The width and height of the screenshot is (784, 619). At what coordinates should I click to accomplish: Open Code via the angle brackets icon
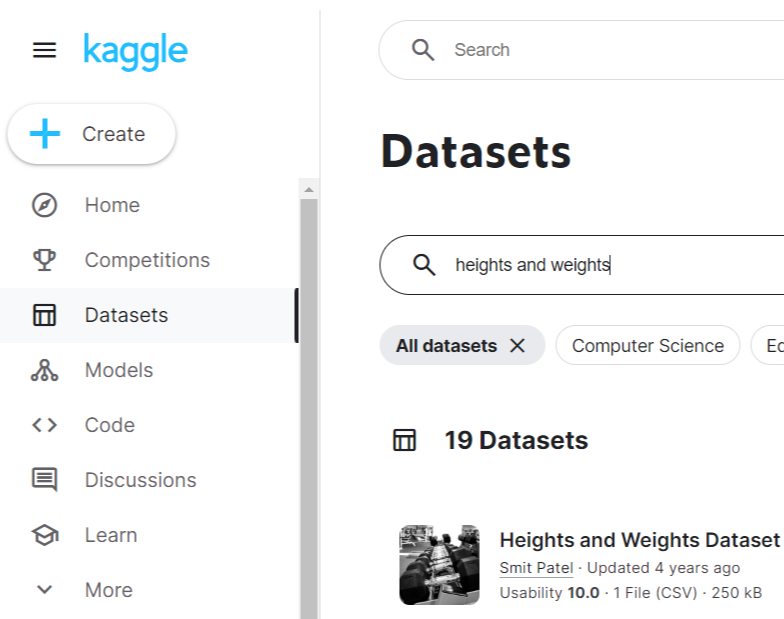tap(44, 425)
